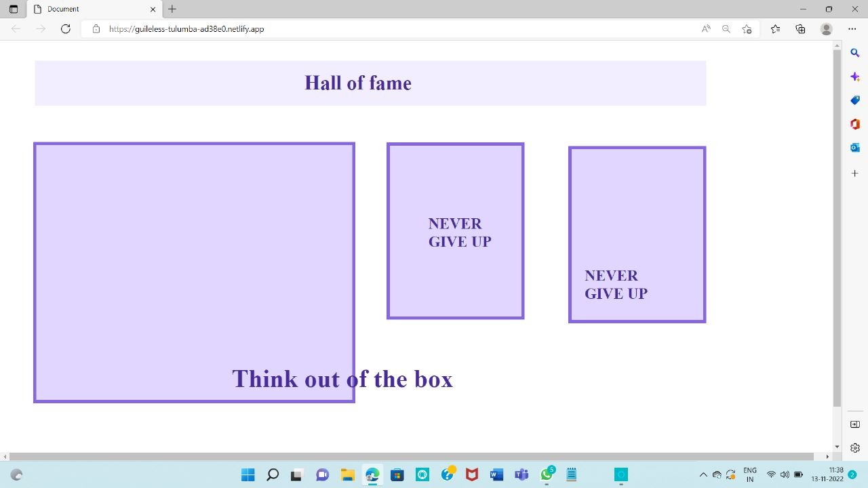The height and width of the screenshot is (488, 868).
Task: Open the profile avatar in Edge toolbar
Action: pyautogui.click(x=826, y=29)
